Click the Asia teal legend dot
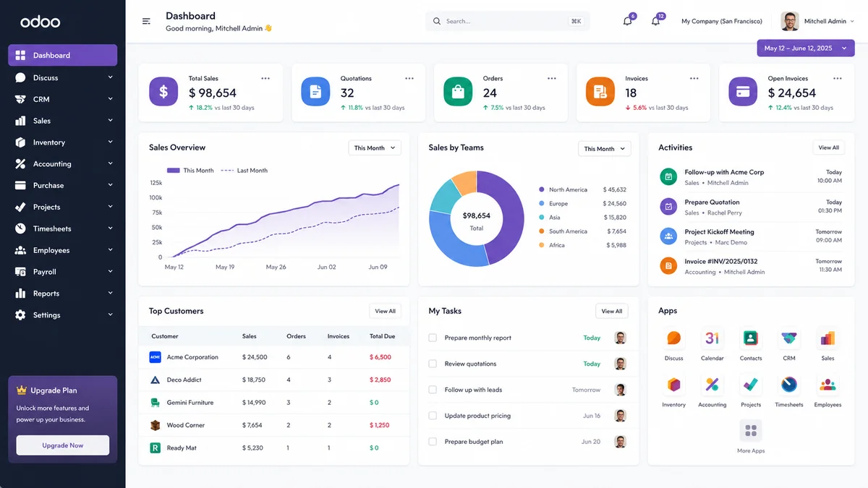868x488 pixels. coord(541,217)
